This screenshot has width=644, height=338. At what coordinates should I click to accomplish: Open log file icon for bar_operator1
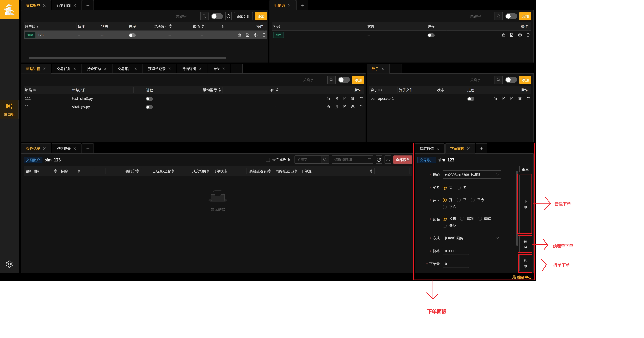(x=503, y=99)
